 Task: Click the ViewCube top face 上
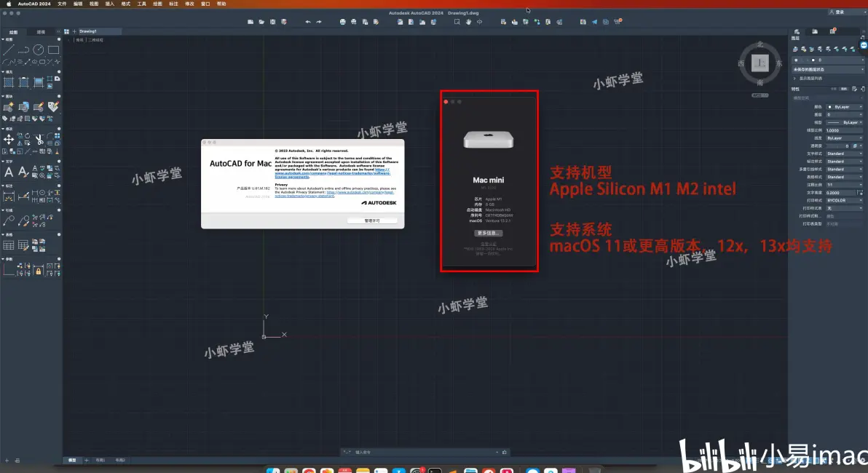point(760,63)
